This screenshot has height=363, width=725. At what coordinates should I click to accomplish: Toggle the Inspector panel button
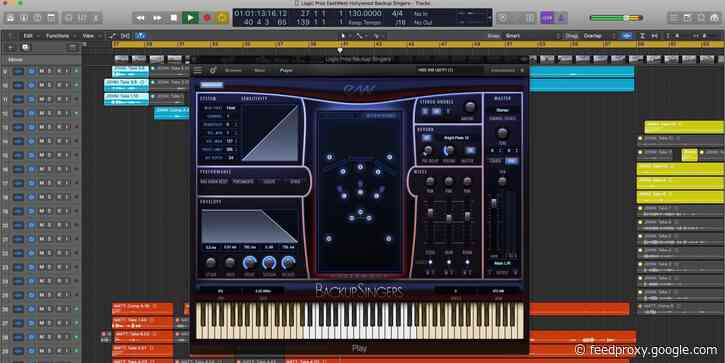(24, 18)
